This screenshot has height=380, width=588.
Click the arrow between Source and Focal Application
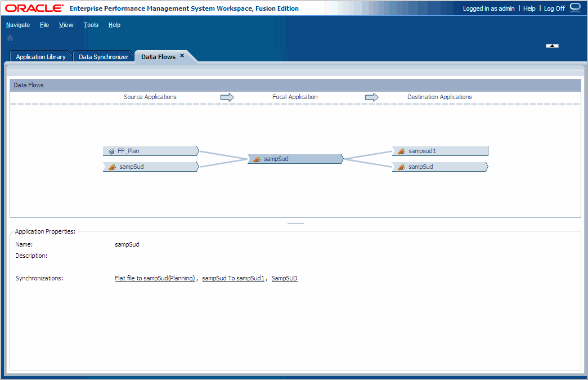coord(227,96)
